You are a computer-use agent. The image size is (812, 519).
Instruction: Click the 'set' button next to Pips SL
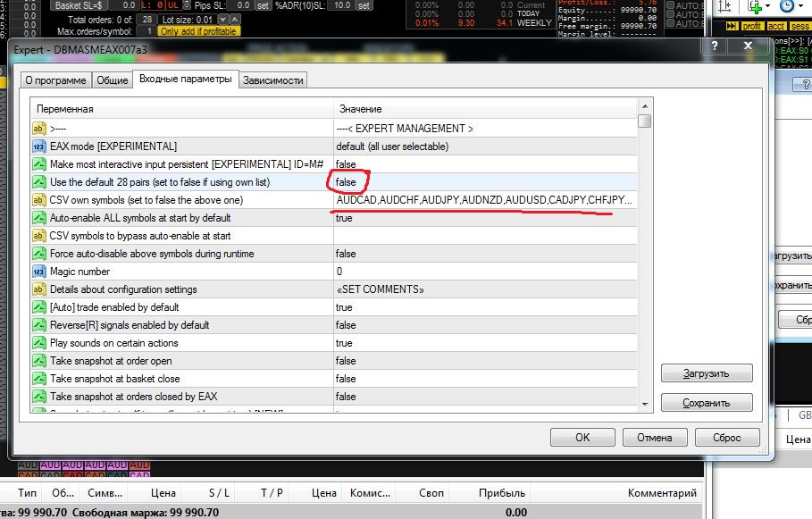(x=263, y=5)
